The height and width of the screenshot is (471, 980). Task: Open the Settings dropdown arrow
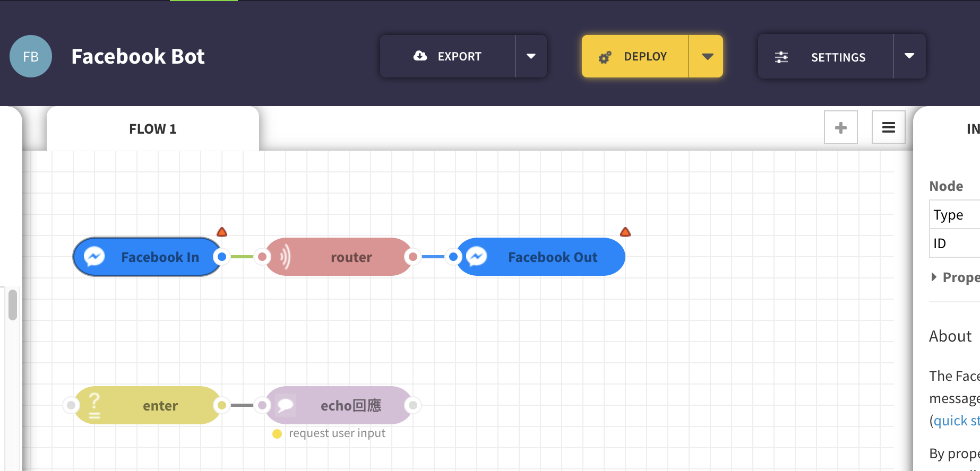click(909, 56)
